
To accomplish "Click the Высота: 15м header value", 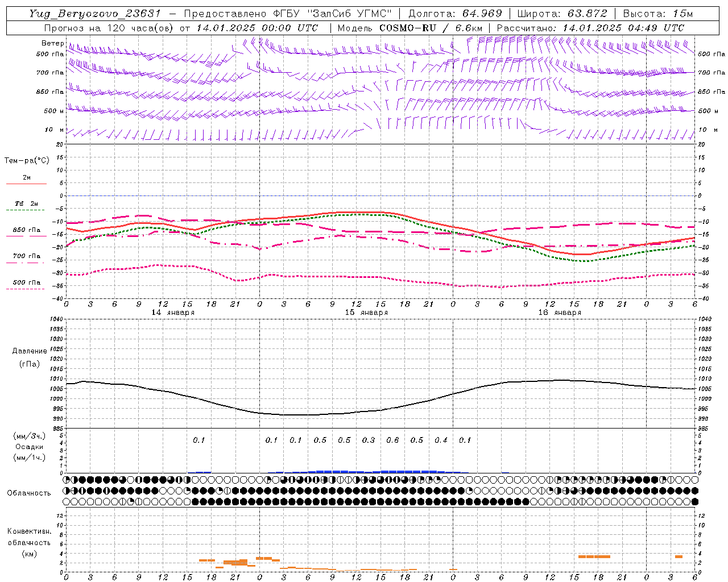I will 658,14.
